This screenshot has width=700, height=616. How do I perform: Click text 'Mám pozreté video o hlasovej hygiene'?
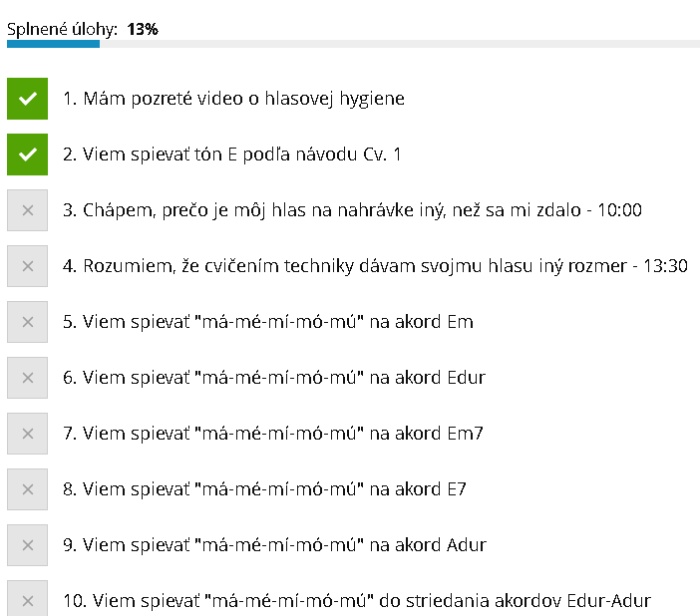pos(243,99)
